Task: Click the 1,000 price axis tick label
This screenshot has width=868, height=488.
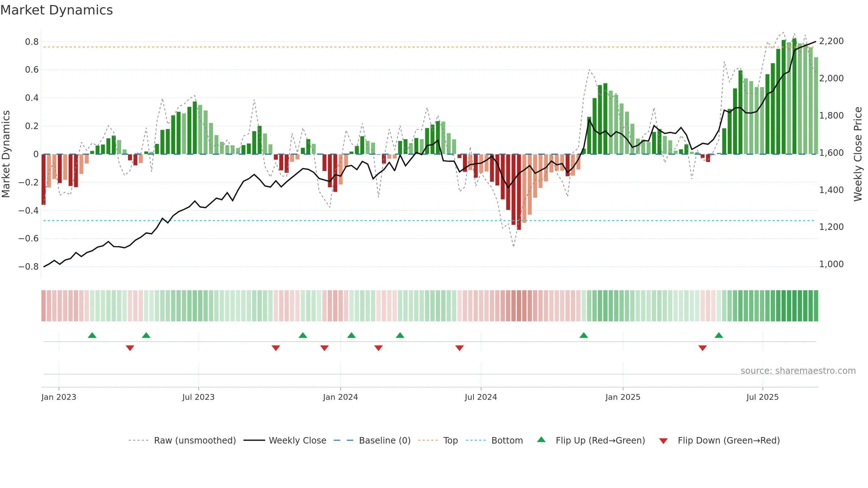Action: pyautogui.click(x=831, y=264)
